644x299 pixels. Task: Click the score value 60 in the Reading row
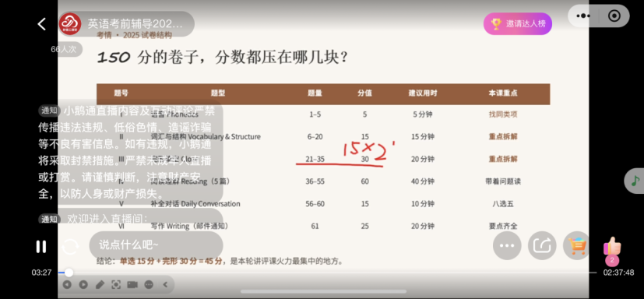[x=364, y=181]
